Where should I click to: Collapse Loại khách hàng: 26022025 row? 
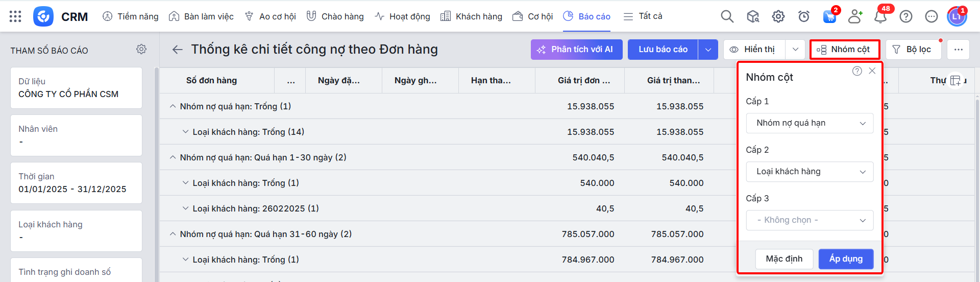pyautogui.click(x=185, y=208)
